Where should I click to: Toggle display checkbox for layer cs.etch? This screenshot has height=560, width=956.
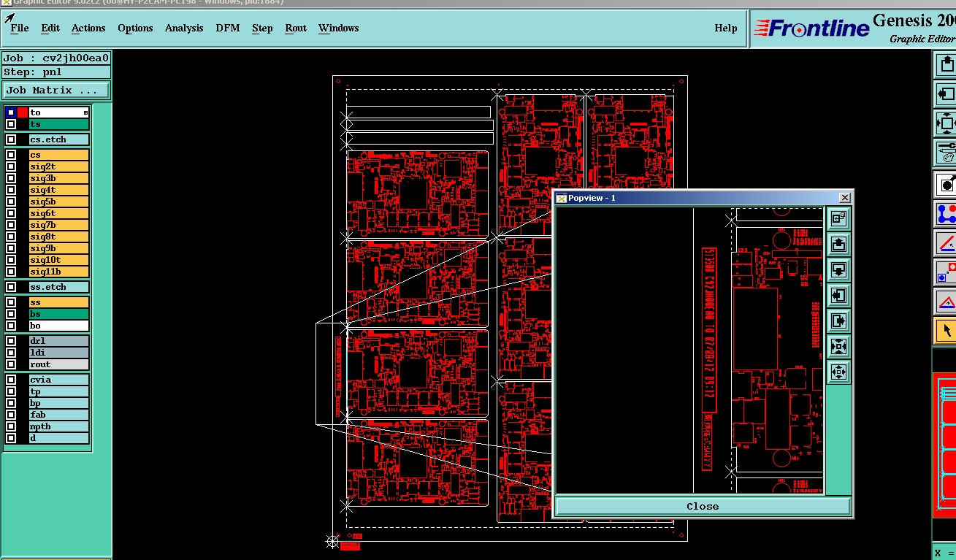[11, 139]
